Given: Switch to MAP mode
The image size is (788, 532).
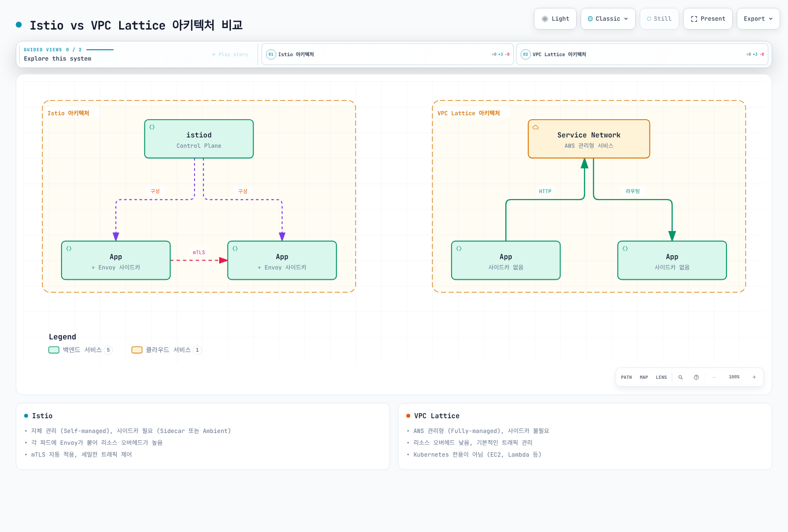Looking at the screenshot, I should pyautogui.click(x=644, y=377).
